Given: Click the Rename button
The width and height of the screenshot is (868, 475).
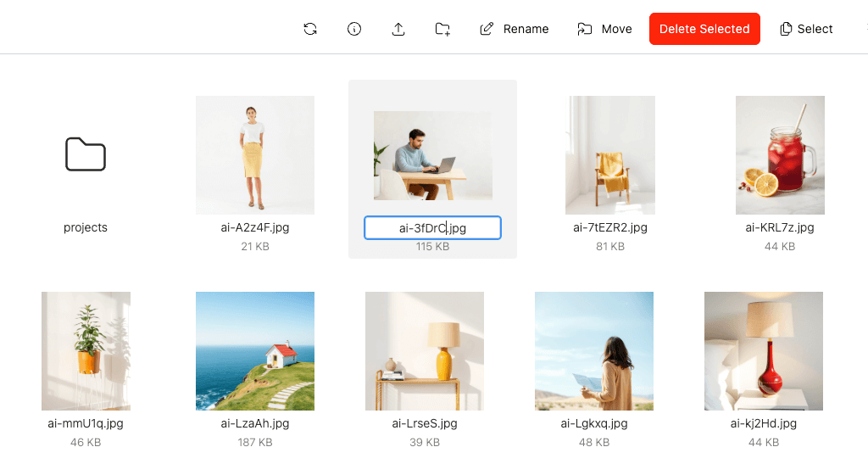Looking at the screenshot, I should click(x=515, y=29).
